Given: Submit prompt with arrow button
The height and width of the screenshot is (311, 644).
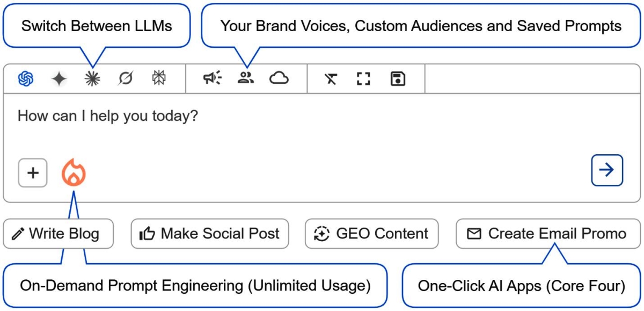Looking at the screenshot, I should coord(607,170).
